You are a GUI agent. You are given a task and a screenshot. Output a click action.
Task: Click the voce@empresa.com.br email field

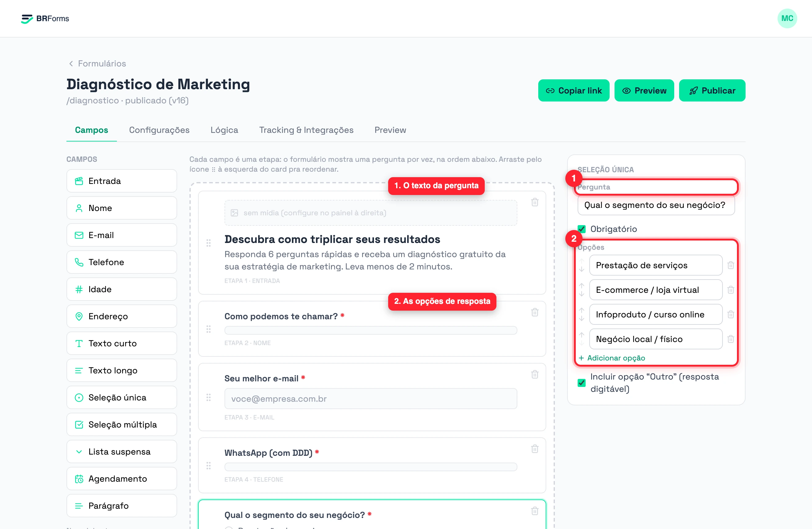coord(371,398)
